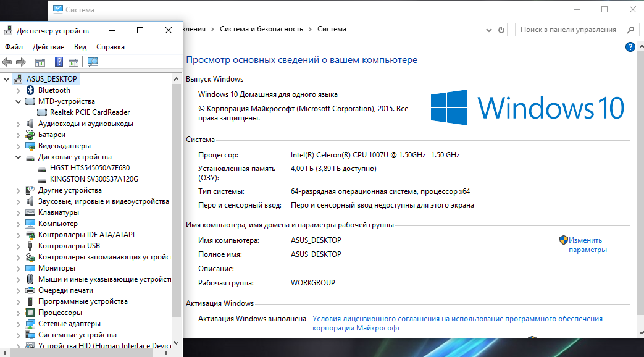This screenshot has width=644, height=357.
Task: Click the Система breadcrumb in address bar
Action: (332, 29)
